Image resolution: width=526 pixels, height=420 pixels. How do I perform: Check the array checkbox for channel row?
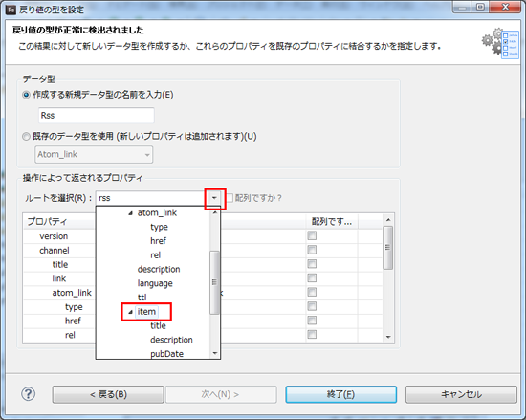pos(312,250)
